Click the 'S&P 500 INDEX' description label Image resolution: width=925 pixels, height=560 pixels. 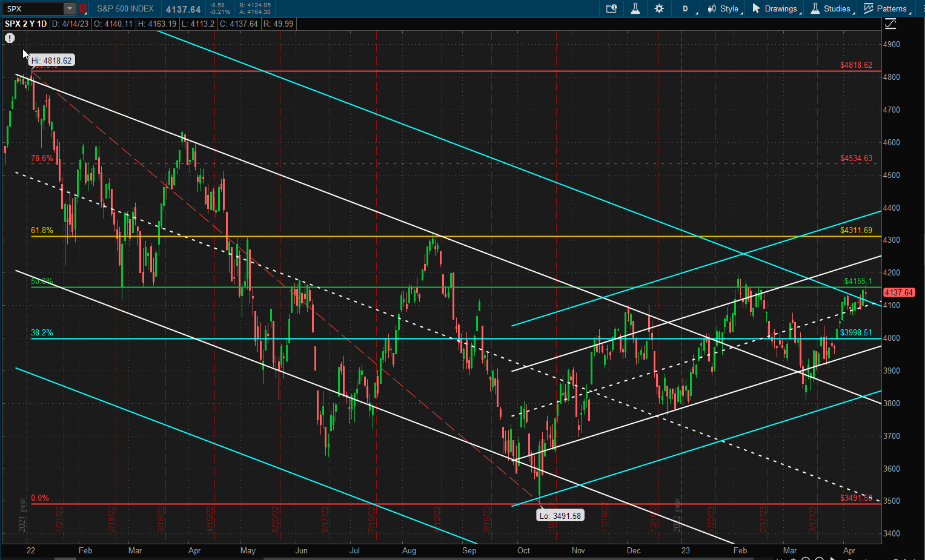(125, 8)
